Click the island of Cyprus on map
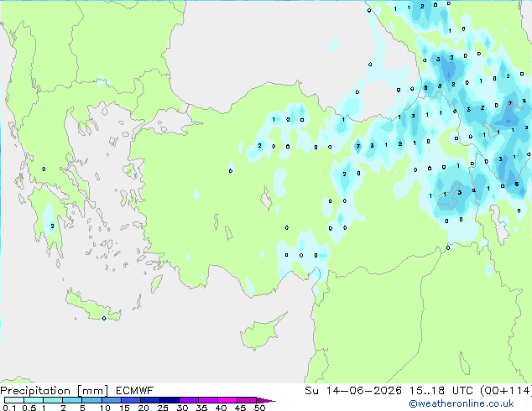 click(259, 332)
